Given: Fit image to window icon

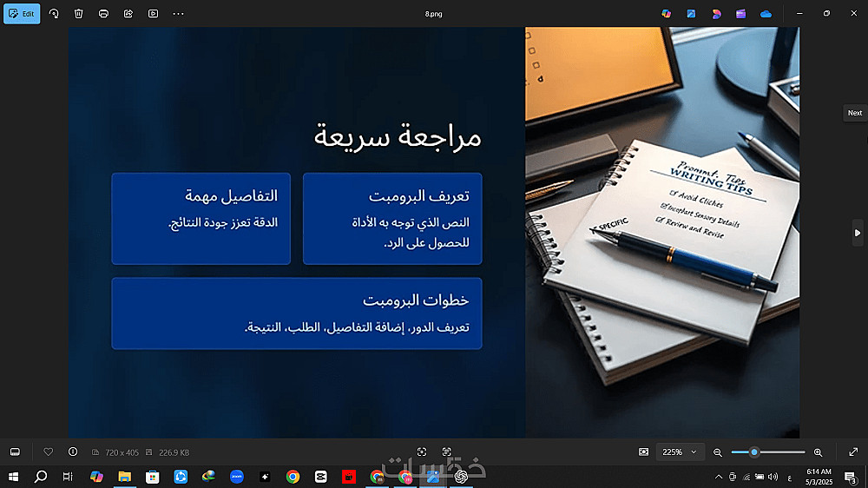Looking at the screenshot, I should pos(643,452).
